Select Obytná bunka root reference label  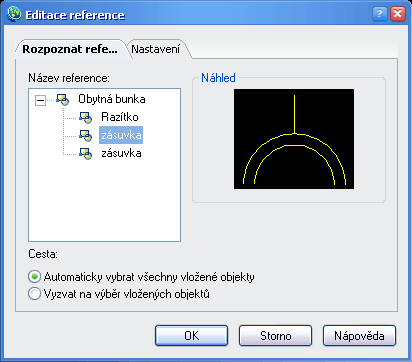tap(112, 99)
